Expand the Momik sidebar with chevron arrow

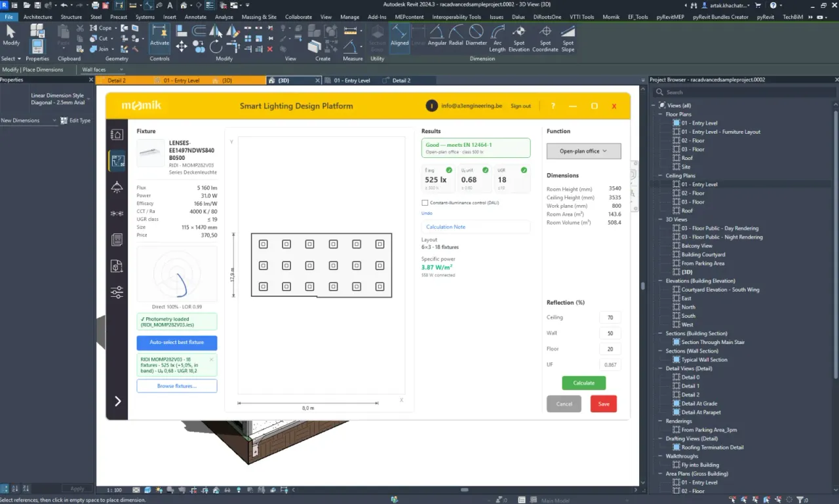click(117, 401)
